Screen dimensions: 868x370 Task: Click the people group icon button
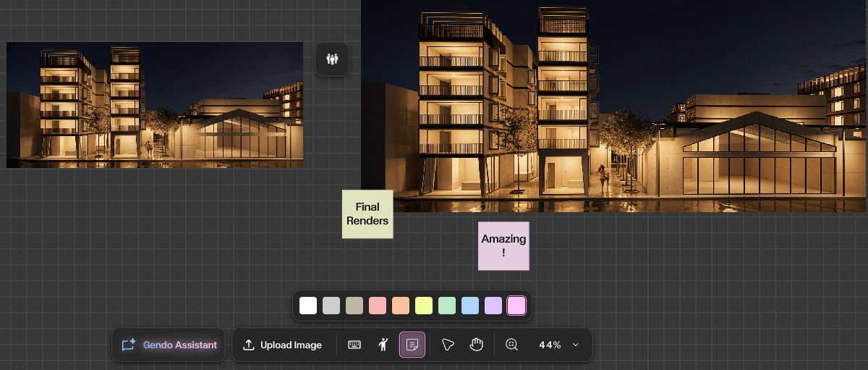tap(333, 59)
